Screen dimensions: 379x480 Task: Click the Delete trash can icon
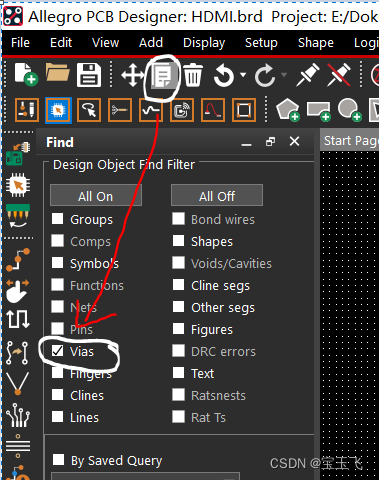[x=193, y=75]
